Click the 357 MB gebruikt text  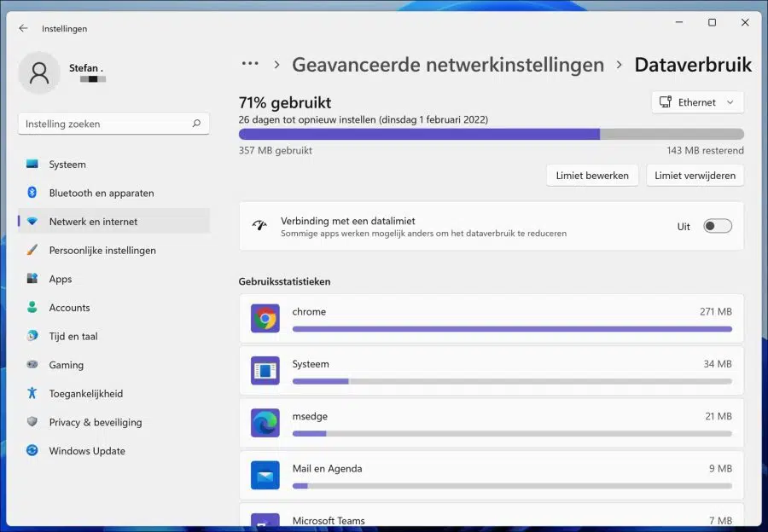[x=276, y=150]
